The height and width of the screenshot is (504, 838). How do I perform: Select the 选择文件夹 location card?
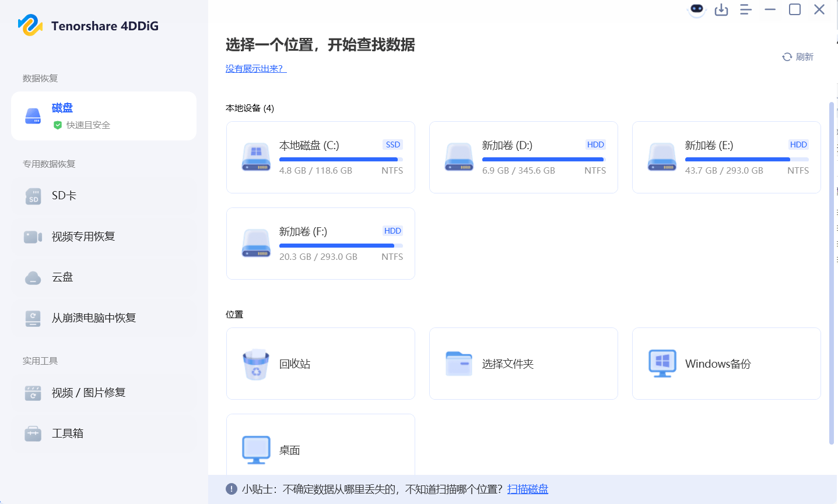click(524, 364)
